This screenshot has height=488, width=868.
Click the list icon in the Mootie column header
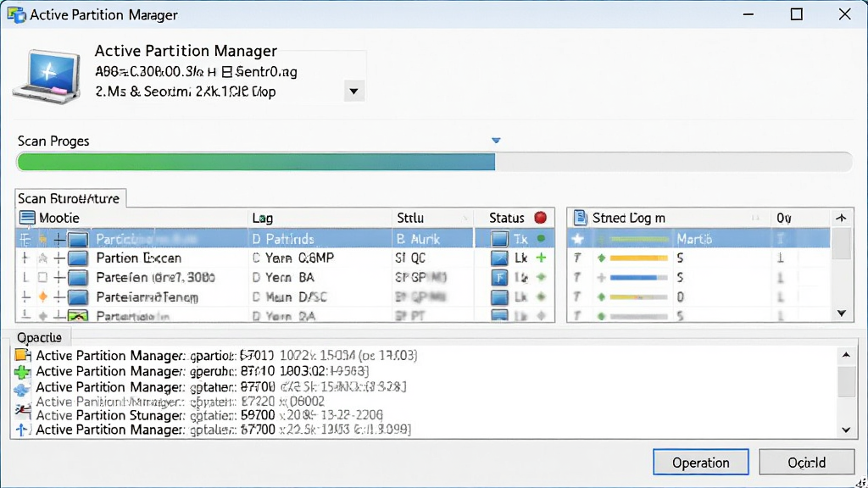point(27,218)
